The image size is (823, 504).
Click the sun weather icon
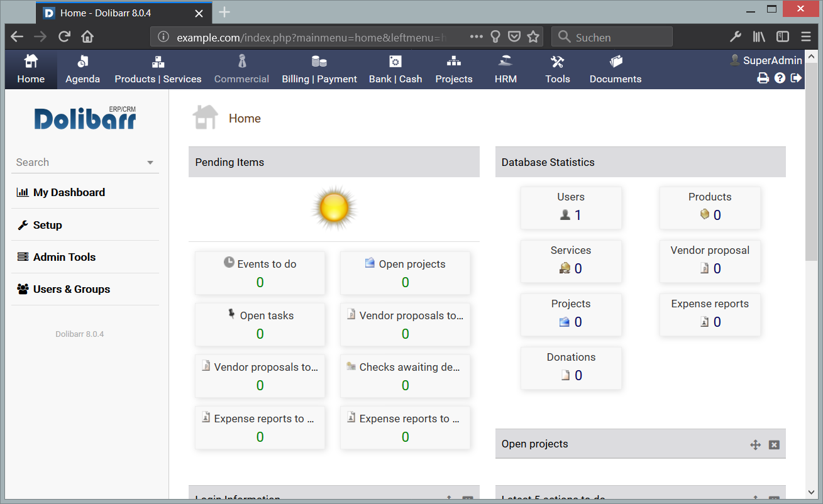(334, 207)
